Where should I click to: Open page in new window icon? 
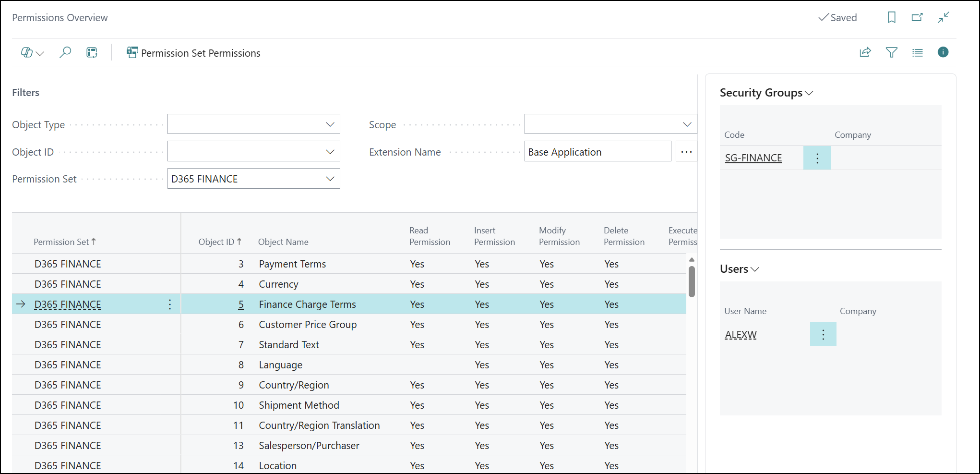click(x=917, y=17)
